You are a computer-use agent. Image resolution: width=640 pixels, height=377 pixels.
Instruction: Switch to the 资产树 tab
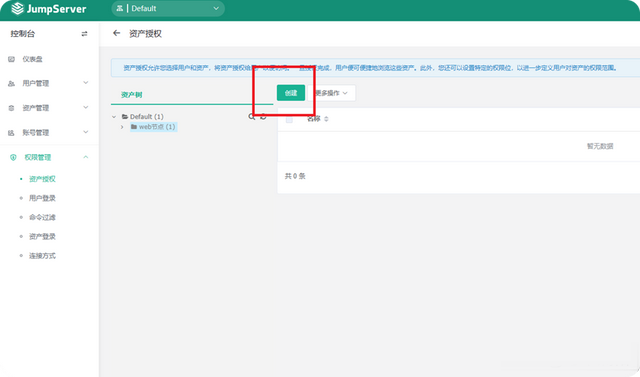point(131,95)
